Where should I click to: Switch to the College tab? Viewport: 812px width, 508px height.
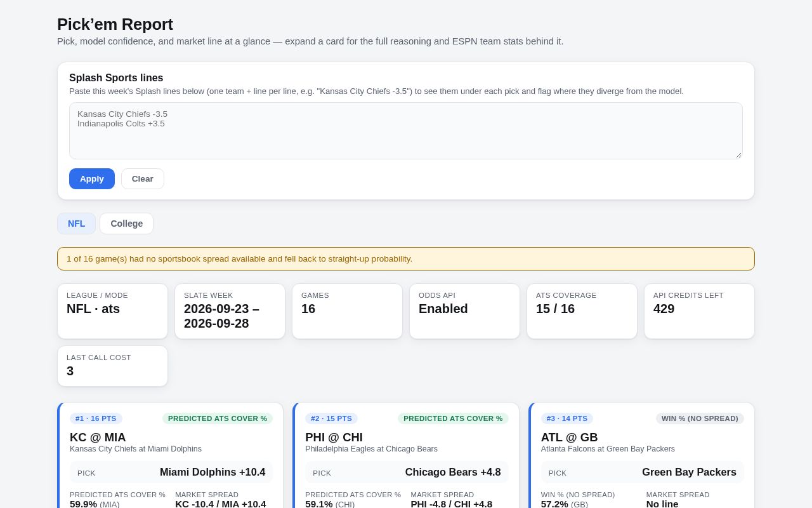(x=127, y=224)
